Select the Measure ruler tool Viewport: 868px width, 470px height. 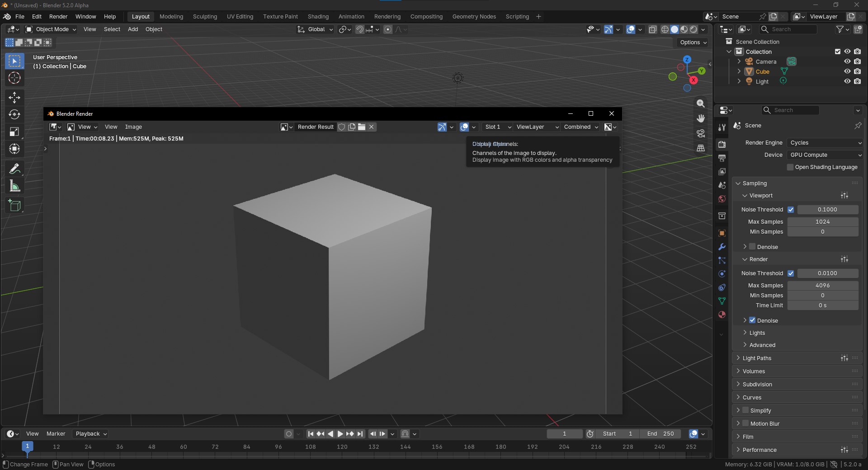[x=14, y=186]
